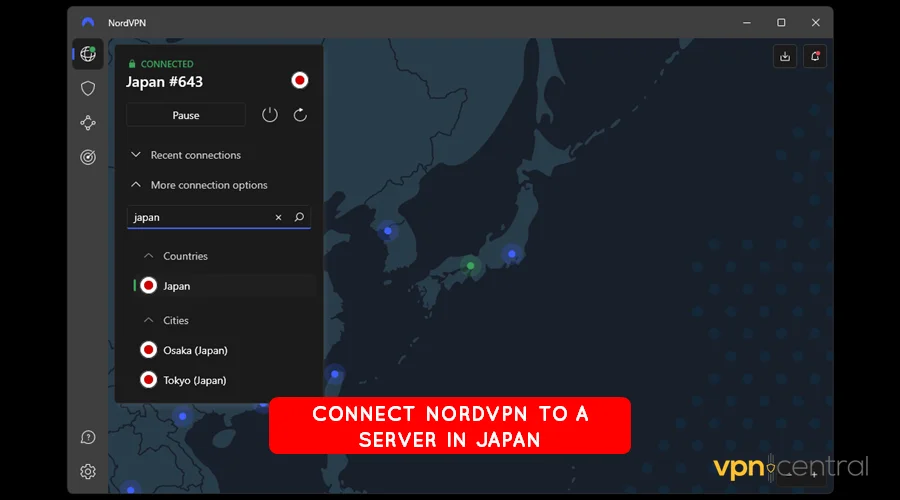Close the NordVPN window
The width and height of the screenshot is (900, 500).
[816, 22]
